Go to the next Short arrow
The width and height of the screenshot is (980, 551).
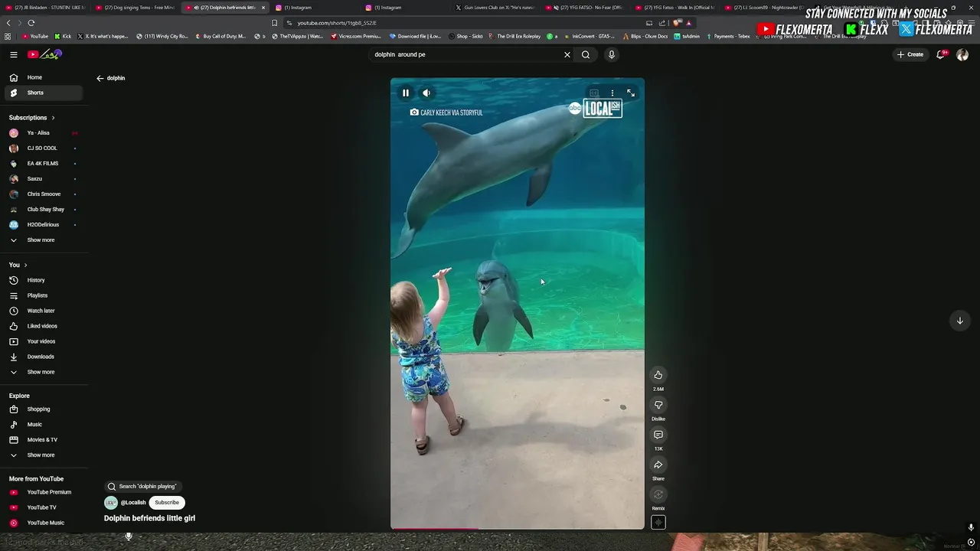[x=960, y=321]
